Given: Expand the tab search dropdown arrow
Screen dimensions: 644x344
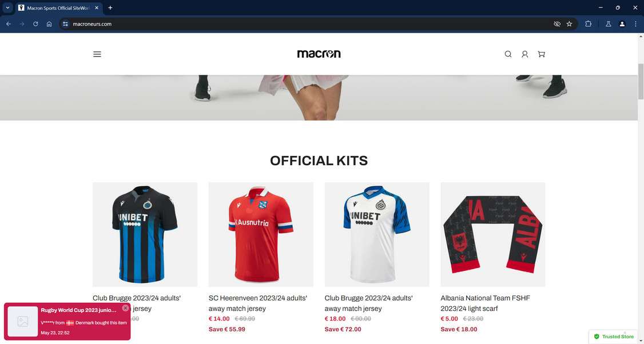Looking at the screenshot, I should pos(7,7).
